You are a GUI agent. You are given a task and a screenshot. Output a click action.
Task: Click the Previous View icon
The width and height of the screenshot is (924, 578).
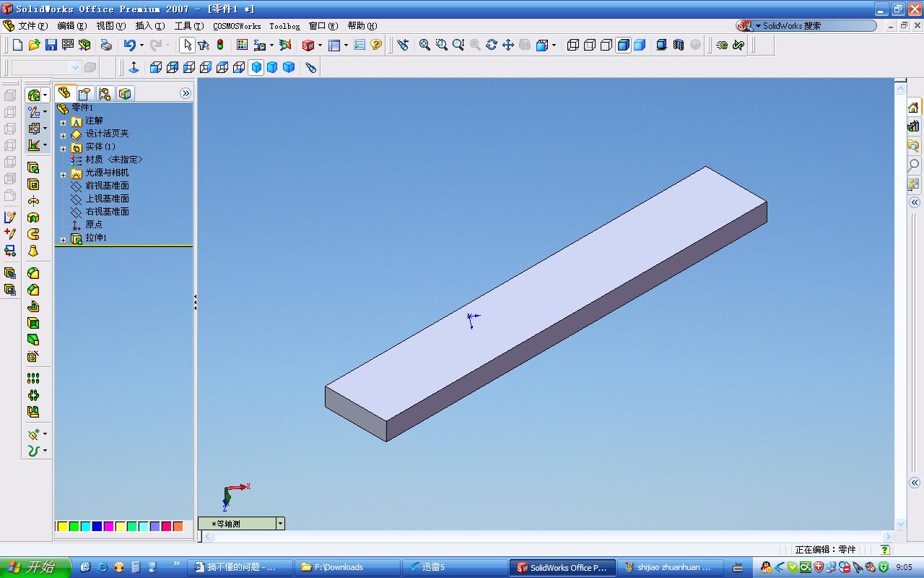403,45
